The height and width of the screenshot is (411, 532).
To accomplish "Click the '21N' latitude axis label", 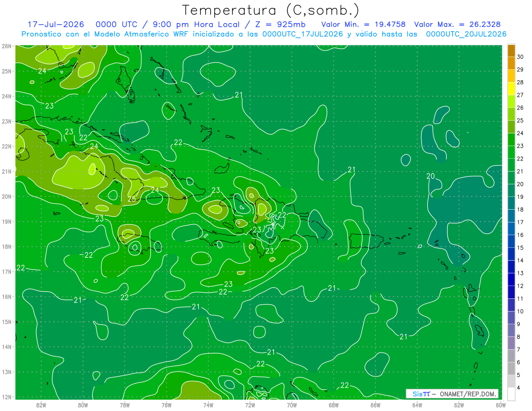I will [x=6, y=171].
